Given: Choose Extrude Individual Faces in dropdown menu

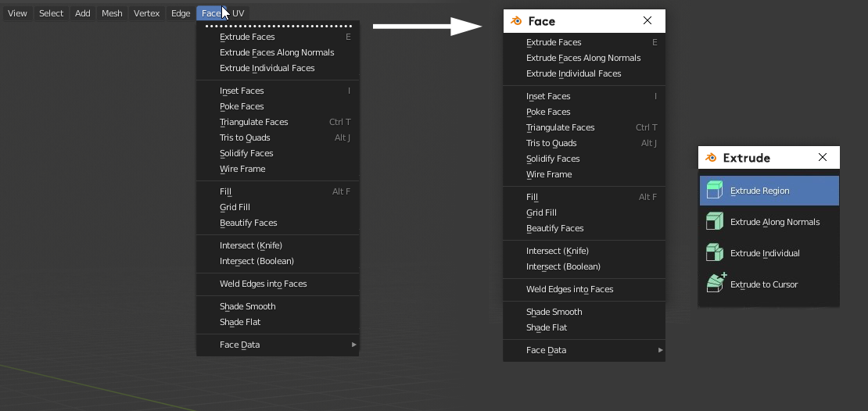Looking at the screenshot, I should pyautogui.click(x=278, y=68).
